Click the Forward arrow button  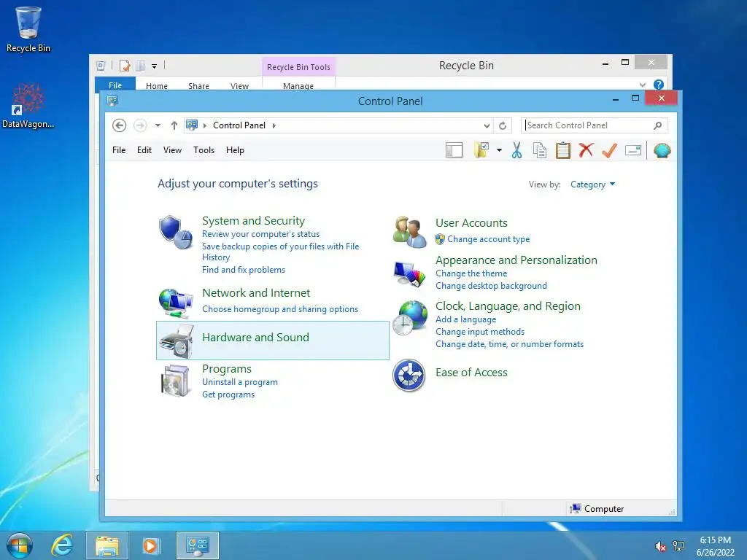tap(140, 125)
